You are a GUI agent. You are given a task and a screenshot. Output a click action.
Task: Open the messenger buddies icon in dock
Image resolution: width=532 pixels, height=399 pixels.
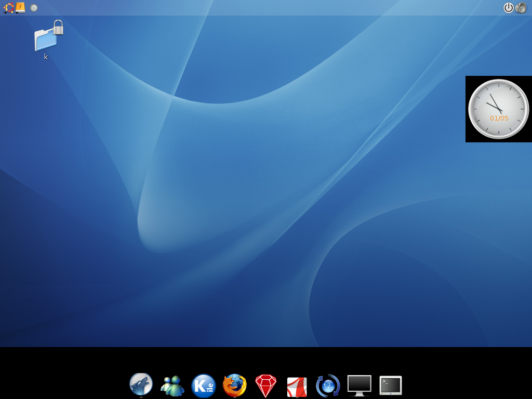coord(172,385)
